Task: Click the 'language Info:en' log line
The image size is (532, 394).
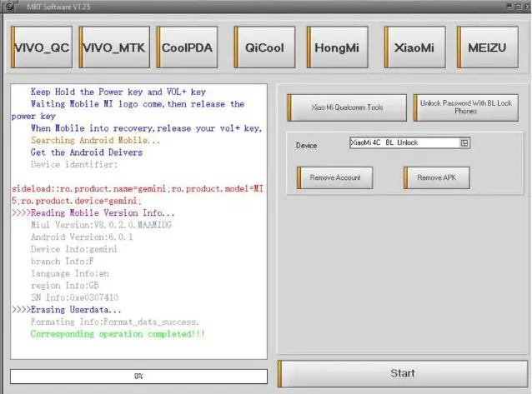Action: point(70,273)
